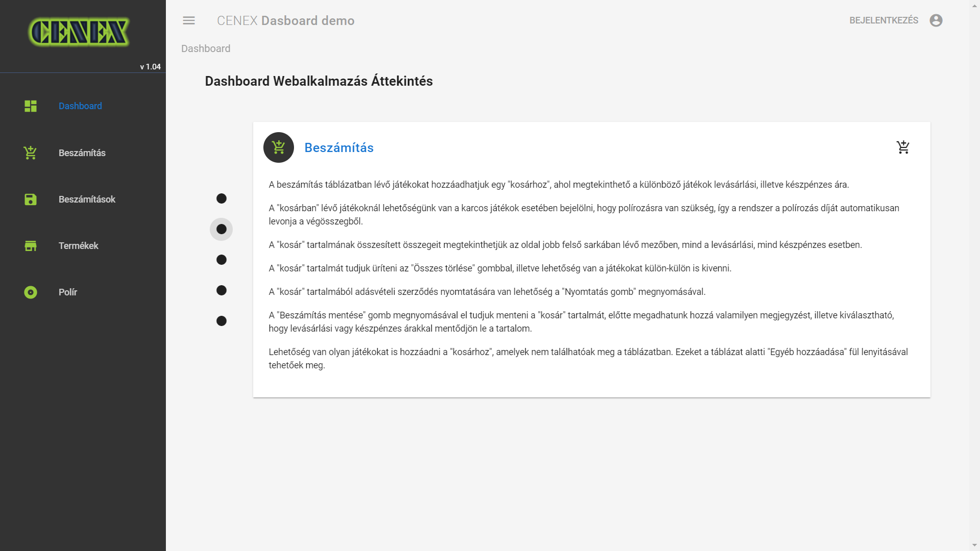Open the Beszámítás card title link
980x551 pixels.
point(339,148)
